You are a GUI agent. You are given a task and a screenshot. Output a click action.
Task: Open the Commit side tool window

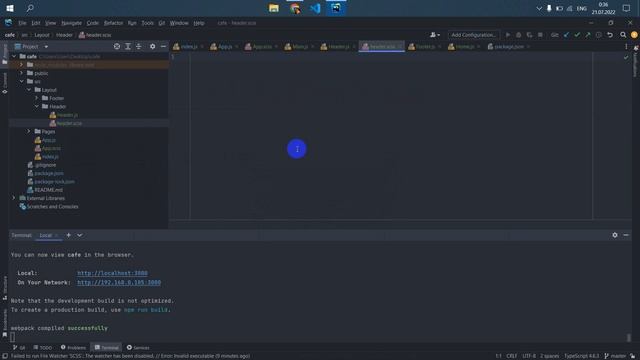(x=4, y=83)
